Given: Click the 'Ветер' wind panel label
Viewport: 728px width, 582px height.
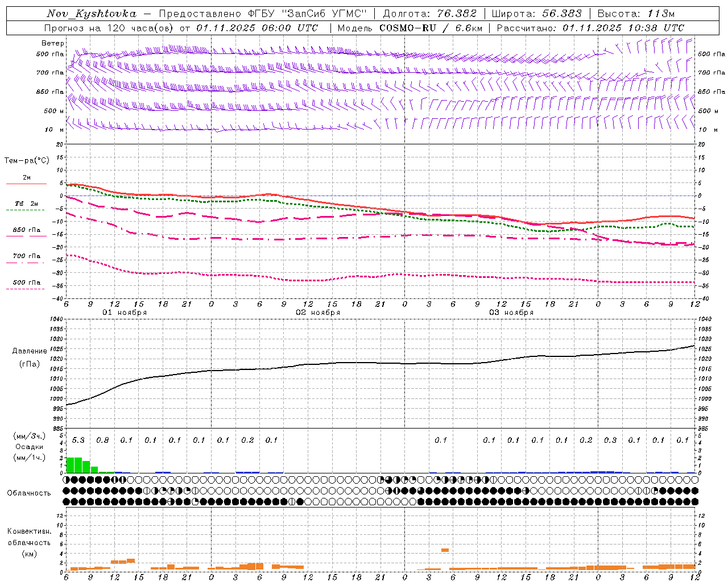Looking at the screenshot, I should 53,43.
